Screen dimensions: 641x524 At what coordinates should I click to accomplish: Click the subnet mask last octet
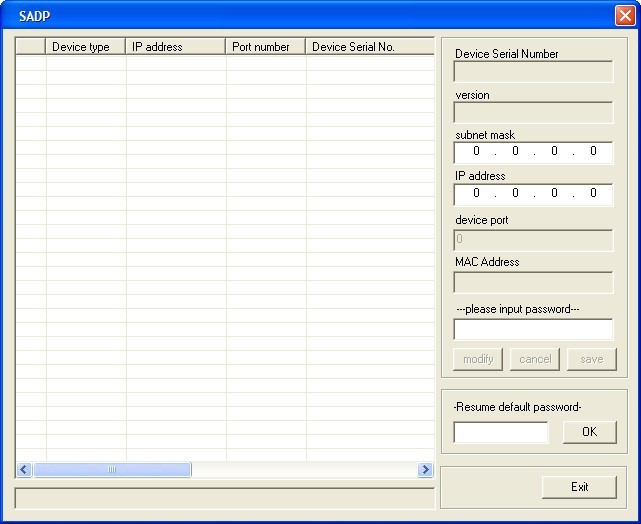(593, 151)
